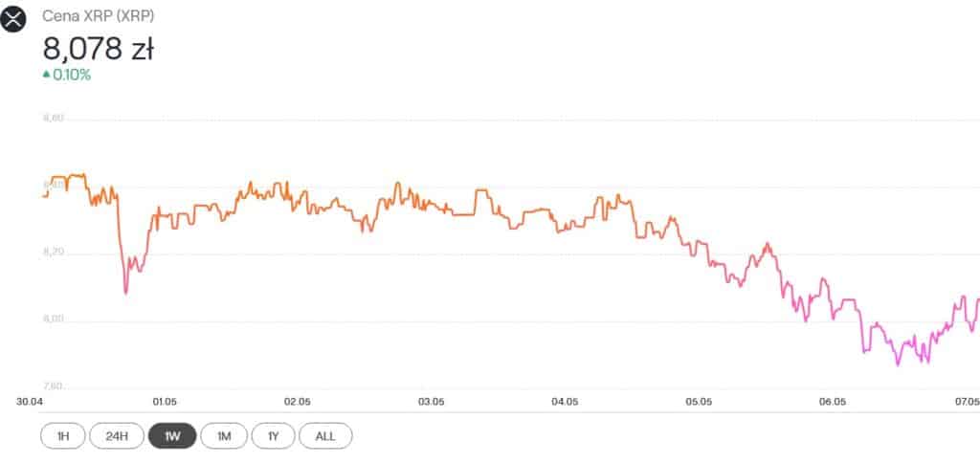Click the "Cena XRP (XRP)" title

point(100,16)
